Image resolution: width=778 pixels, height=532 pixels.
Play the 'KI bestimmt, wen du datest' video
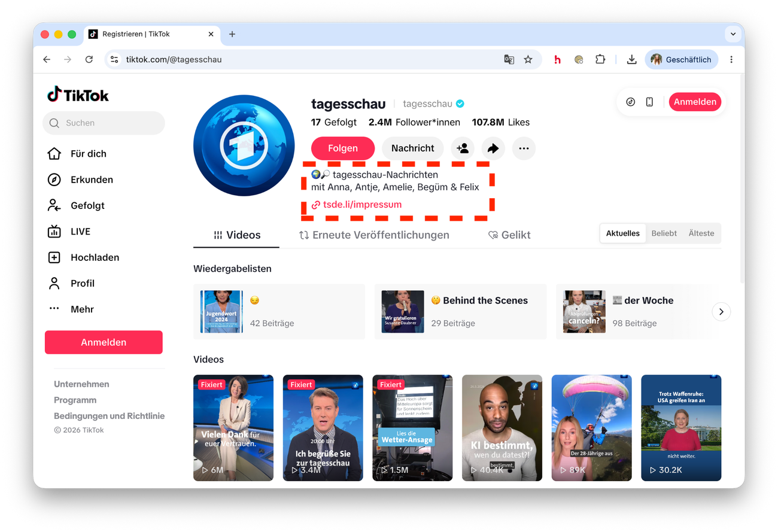[x=502, y=428]
